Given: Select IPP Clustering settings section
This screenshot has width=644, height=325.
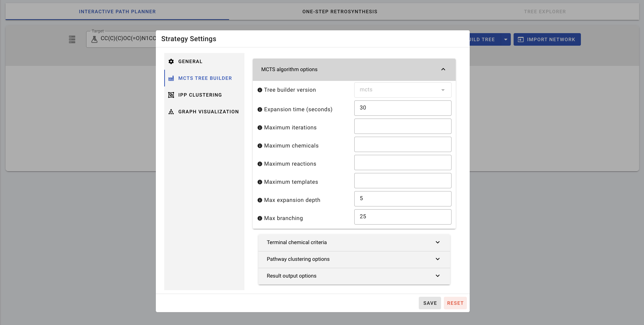Looking at the screenshot, I should 204,95.
